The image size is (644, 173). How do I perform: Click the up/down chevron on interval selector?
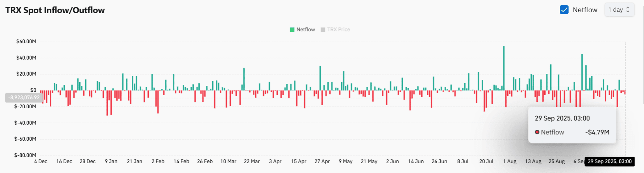628,10
